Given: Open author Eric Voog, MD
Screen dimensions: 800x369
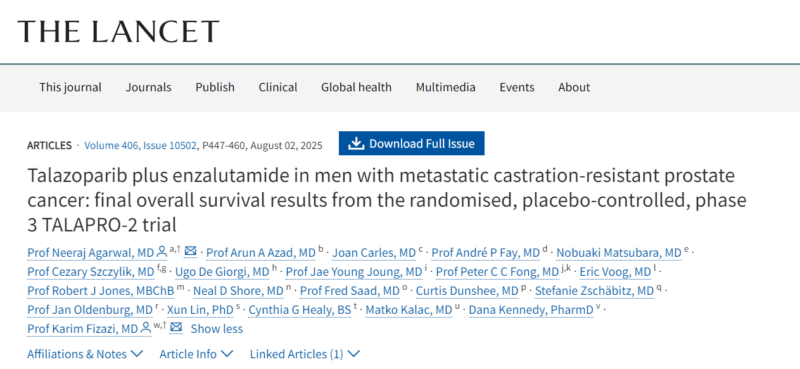Looking at the screenshot, I should pos(615,272).
